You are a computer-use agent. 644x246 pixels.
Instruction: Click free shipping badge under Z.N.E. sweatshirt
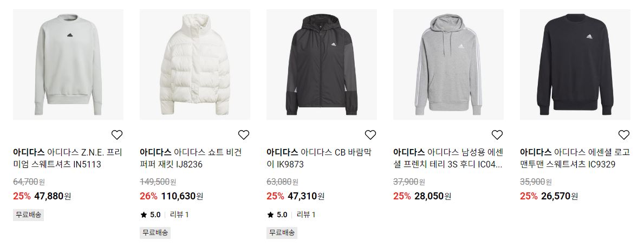point(28,215)
